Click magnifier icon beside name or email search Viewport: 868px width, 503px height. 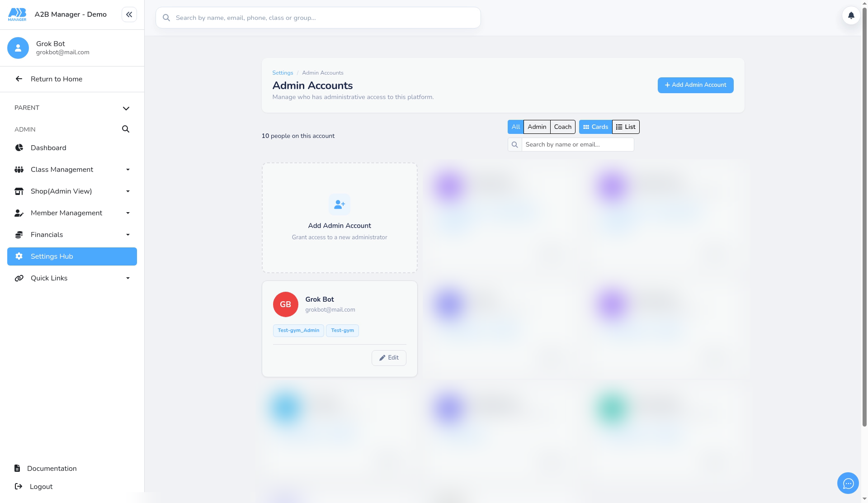tap(514, 145)
